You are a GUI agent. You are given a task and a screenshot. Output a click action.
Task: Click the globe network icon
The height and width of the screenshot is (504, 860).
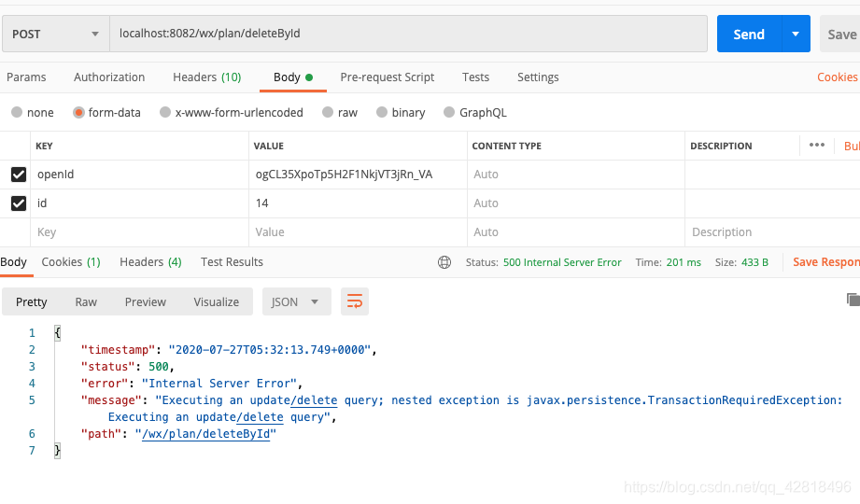[x=444, y=262]
